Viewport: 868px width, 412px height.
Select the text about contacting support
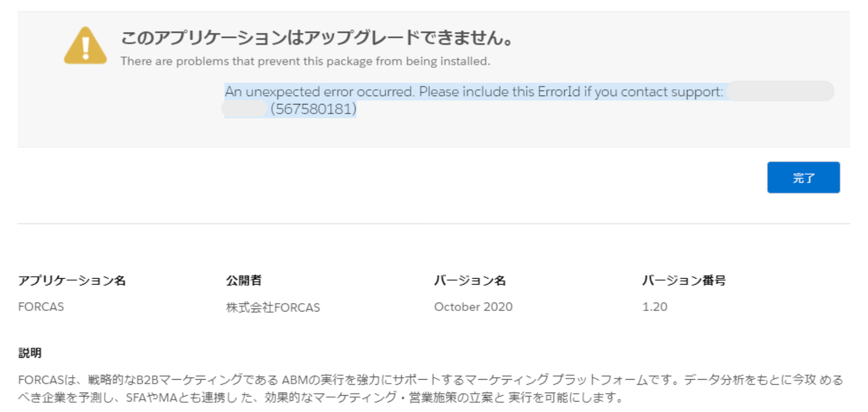pyautogui.click(x=597, y=92)
